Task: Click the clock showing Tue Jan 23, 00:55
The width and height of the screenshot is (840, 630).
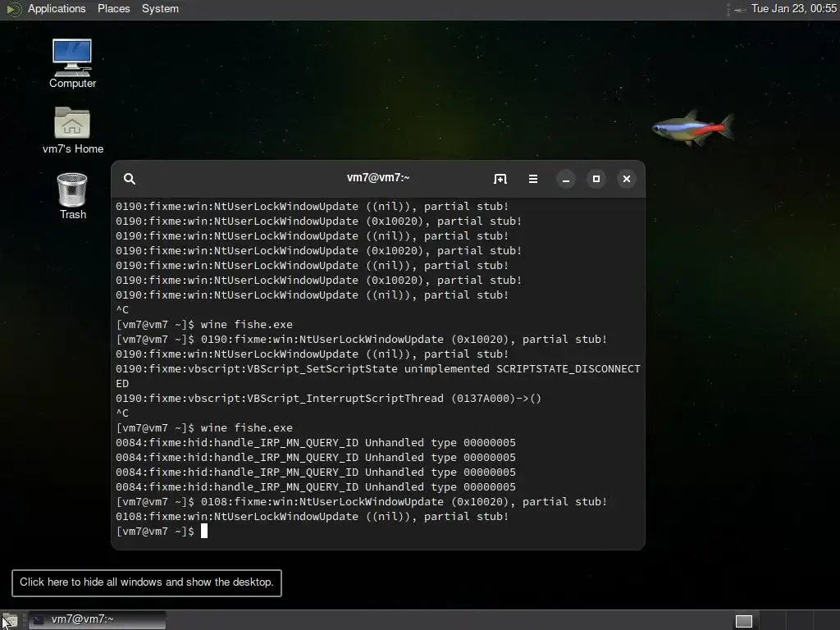Action: tap(794, 8)
